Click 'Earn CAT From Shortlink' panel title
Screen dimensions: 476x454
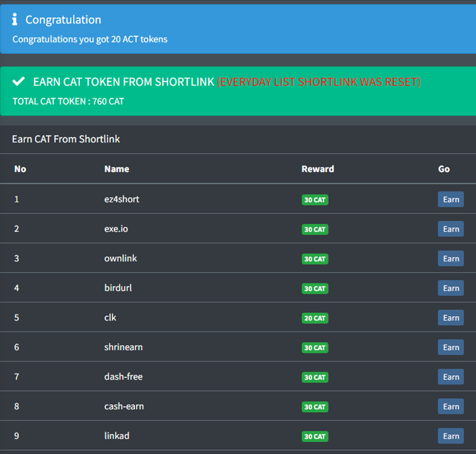point(66,139)
